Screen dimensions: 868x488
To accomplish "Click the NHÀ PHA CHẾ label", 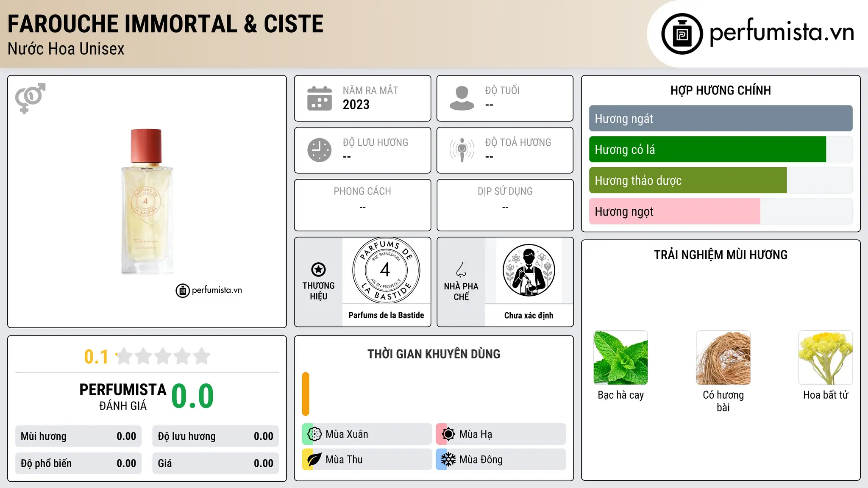I will [x=461, y=291].
